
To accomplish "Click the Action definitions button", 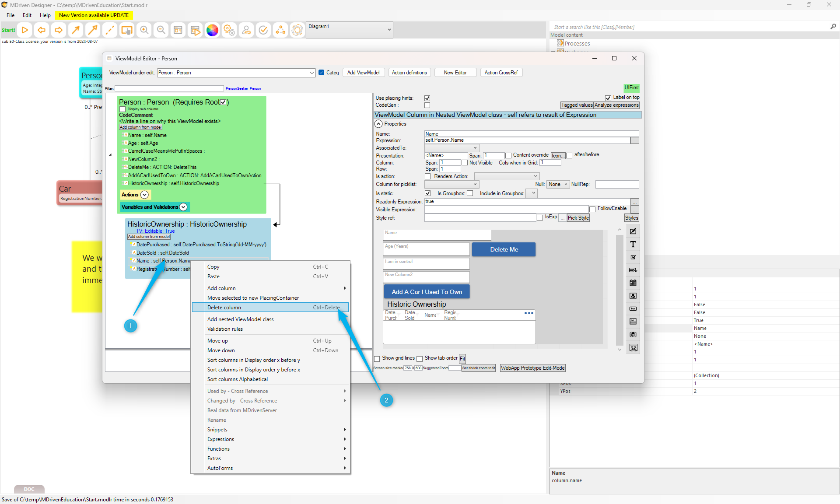I will point(409,73).
